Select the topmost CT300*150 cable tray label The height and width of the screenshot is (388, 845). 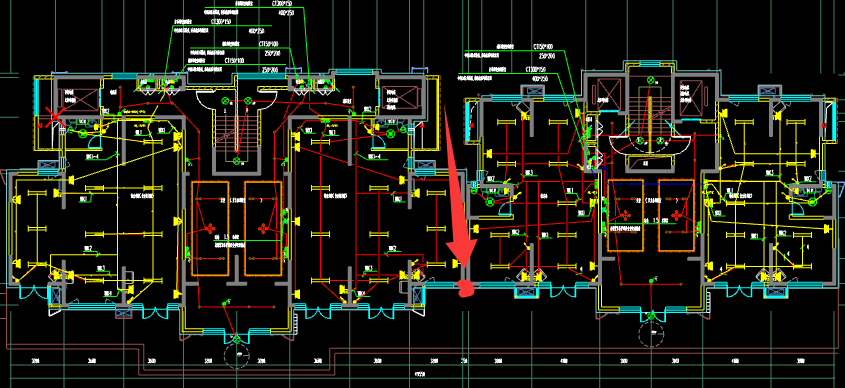pos(281,3)
